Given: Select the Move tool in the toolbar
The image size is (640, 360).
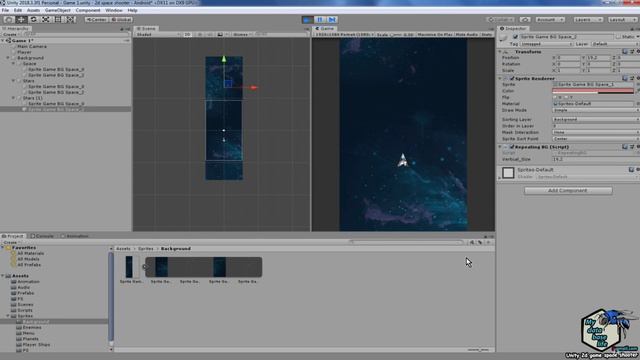Looking at the screenshot, I should pos(21,19).
